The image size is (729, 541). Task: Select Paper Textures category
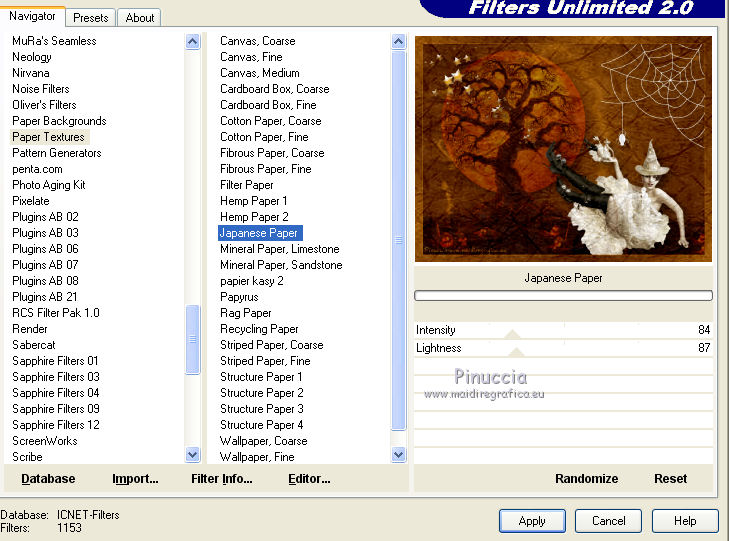pos(48,137)
